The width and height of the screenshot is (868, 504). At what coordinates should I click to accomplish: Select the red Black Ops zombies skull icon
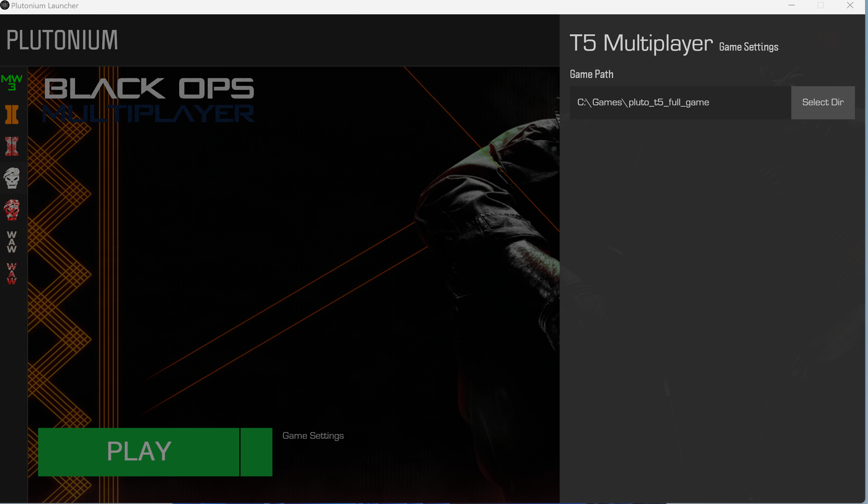click(x=12, y=210)
